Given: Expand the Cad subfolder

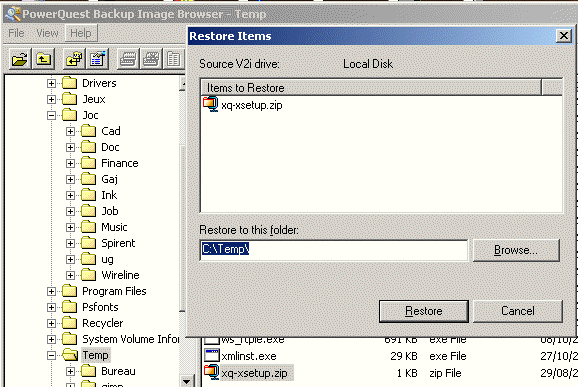Looking at the screenshot, I should pyautogui.click(x=70, y=132).
